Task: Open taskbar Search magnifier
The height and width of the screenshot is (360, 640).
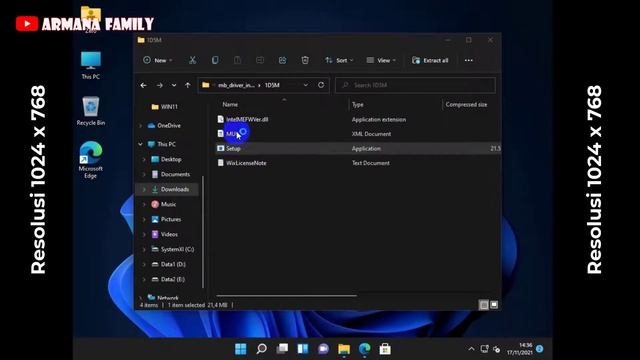Action: (261, 349)
